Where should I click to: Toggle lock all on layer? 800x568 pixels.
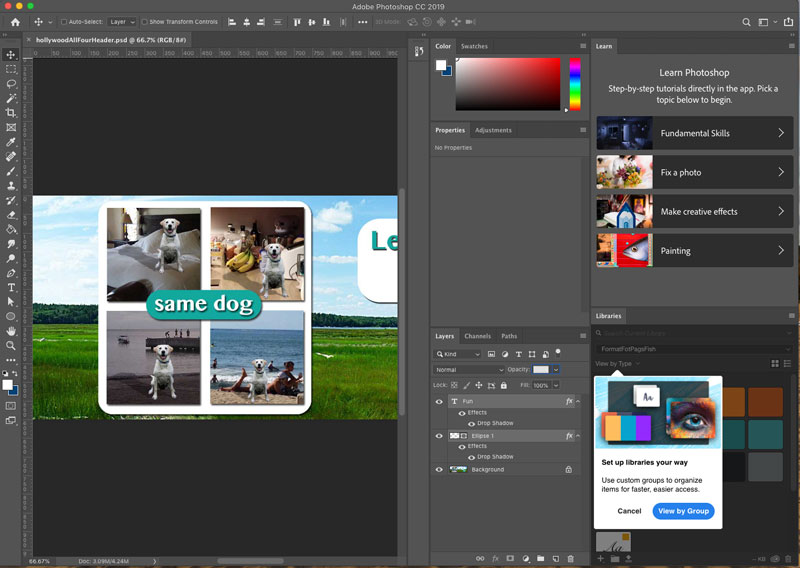(504, 385)
